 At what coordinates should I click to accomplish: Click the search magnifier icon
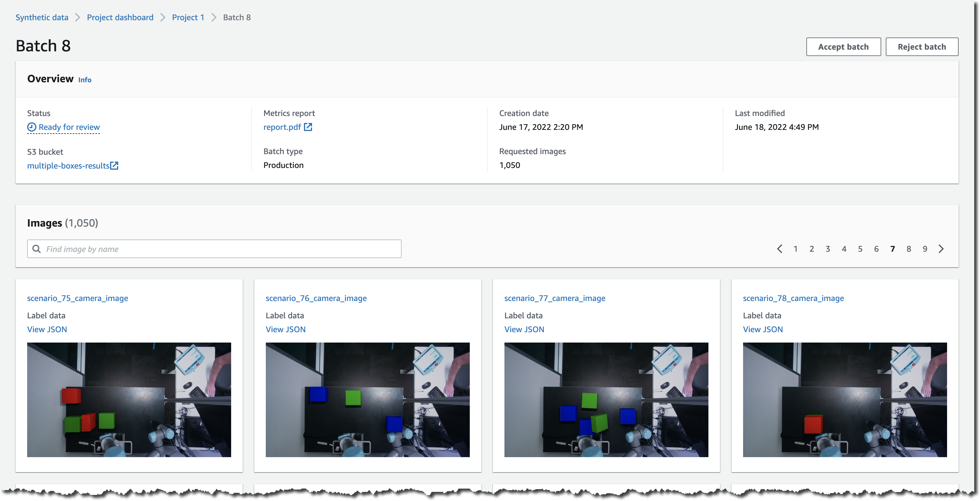click(36, 248)
